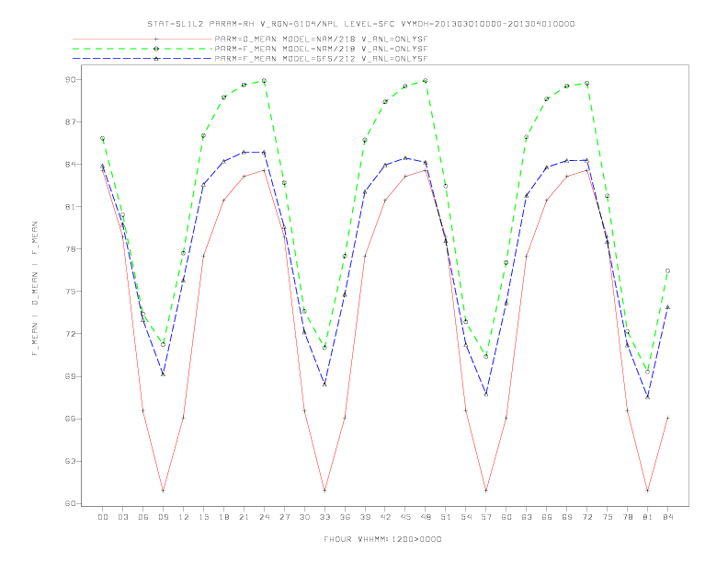Click x-axis tick label 51
728x563 pixels.
[446, 517]
